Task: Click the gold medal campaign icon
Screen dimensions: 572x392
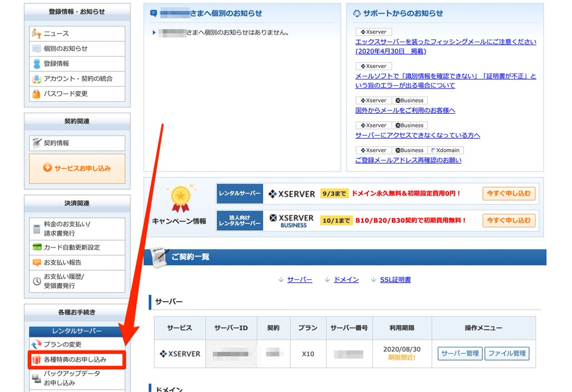Action: [x=181, y=198]
